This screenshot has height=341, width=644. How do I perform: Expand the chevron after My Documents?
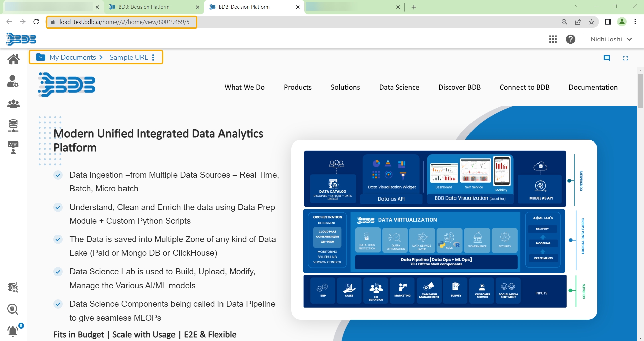pos(101,57)
